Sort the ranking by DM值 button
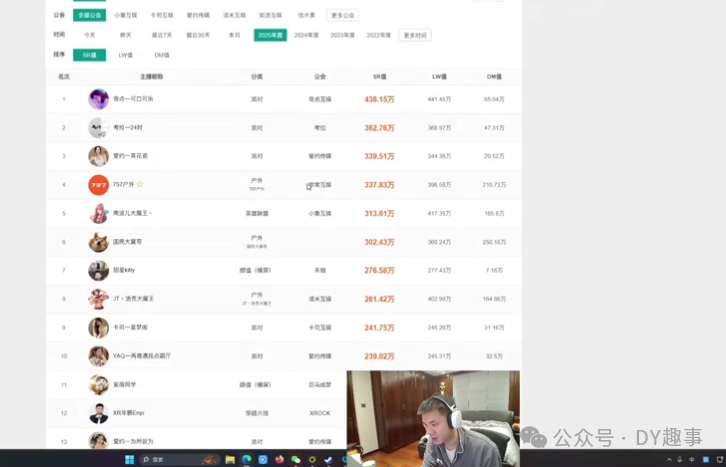The image size is (726, 467). point(162,55)
